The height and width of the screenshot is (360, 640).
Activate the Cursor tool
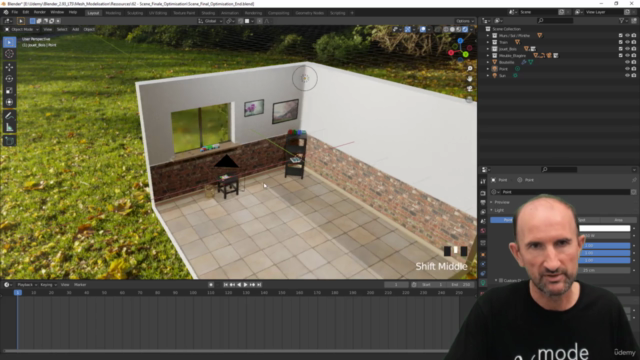point(9,54)
